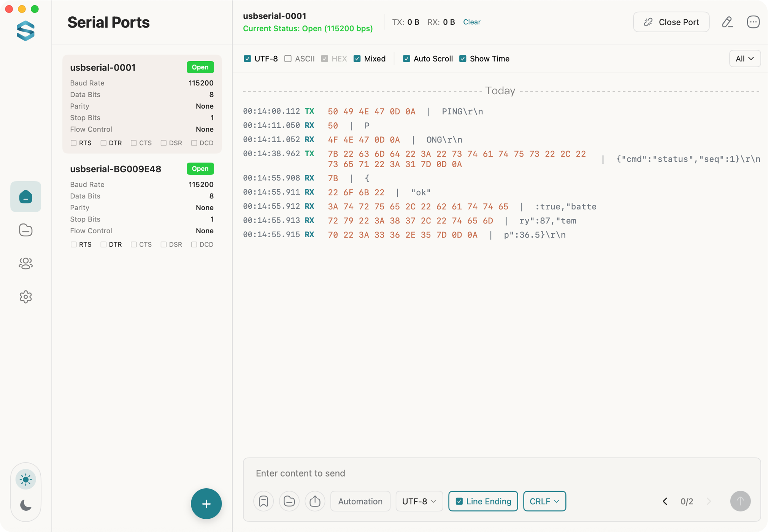Enable the ASCII checkbox
This screenshot has height=532, width=768.
288,59
